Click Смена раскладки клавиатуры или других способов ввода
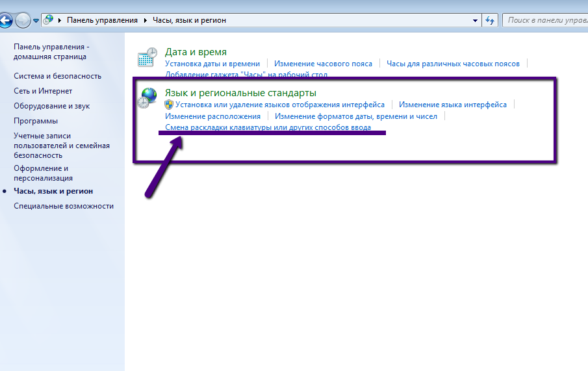This screenshot has width=588, height=371. tap(268, 127)
